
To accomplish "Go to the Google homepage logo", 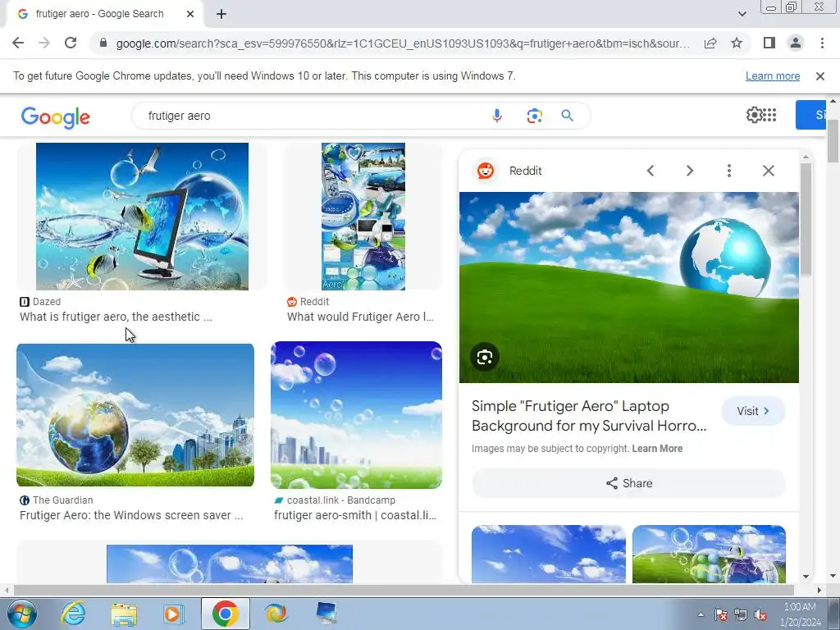I will point(56,116).
